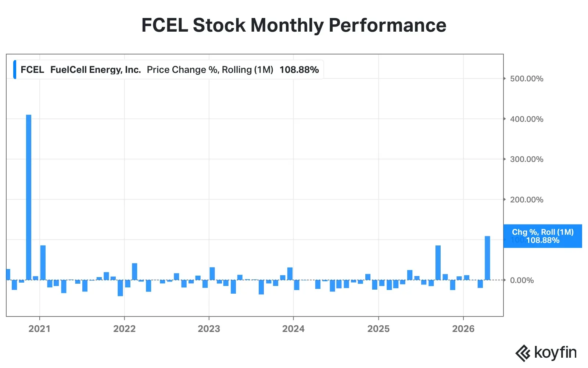This screenshot has height=368, width=588.
Task: Click the tallest bar above 400%
Action: (29, 197)
